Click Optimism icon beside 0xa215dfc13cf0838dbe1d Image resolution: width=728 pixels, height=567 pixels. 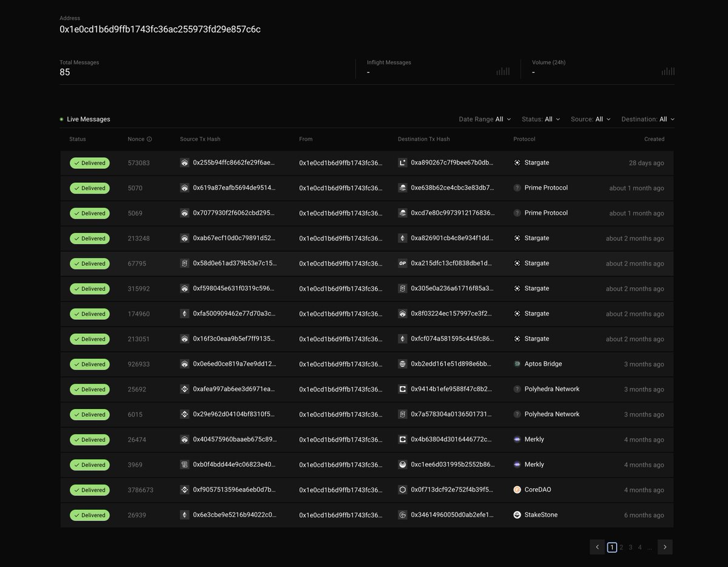pyautogui.click(x=402, y=263)
